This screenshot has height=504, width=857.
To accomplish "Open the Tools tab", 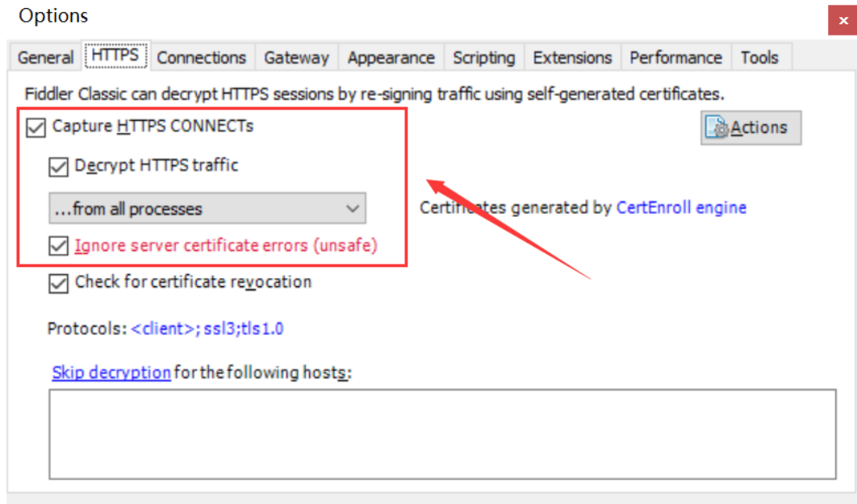I will point(759,57).
